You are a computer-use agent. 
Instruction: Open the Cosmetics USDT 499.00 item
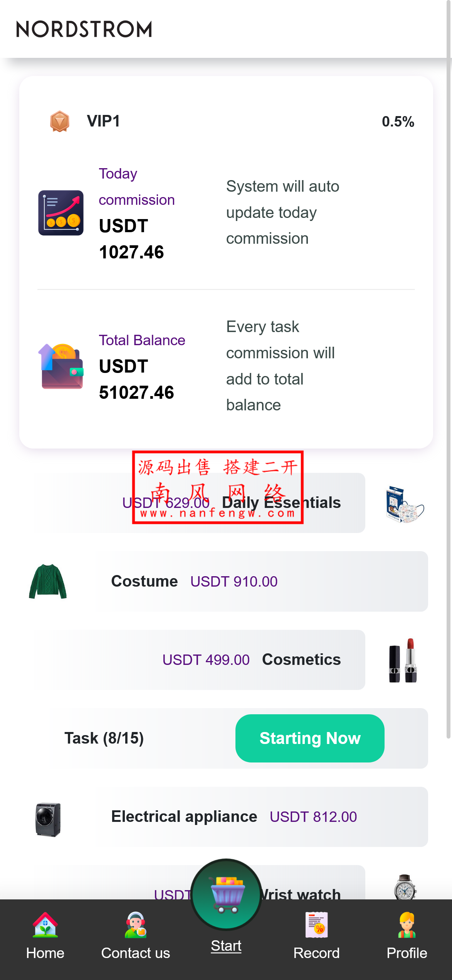pos(231,660)
